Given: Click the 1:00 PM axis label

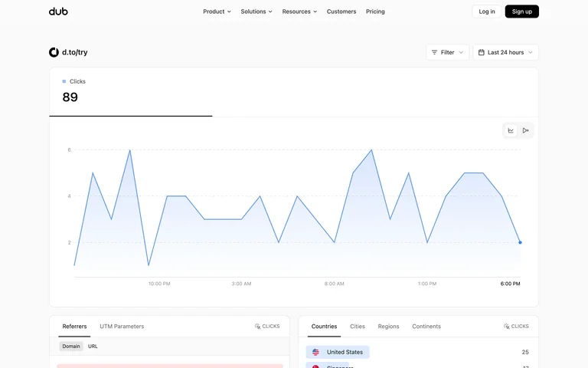Looking at the screenshot, I should pos(427,284).
